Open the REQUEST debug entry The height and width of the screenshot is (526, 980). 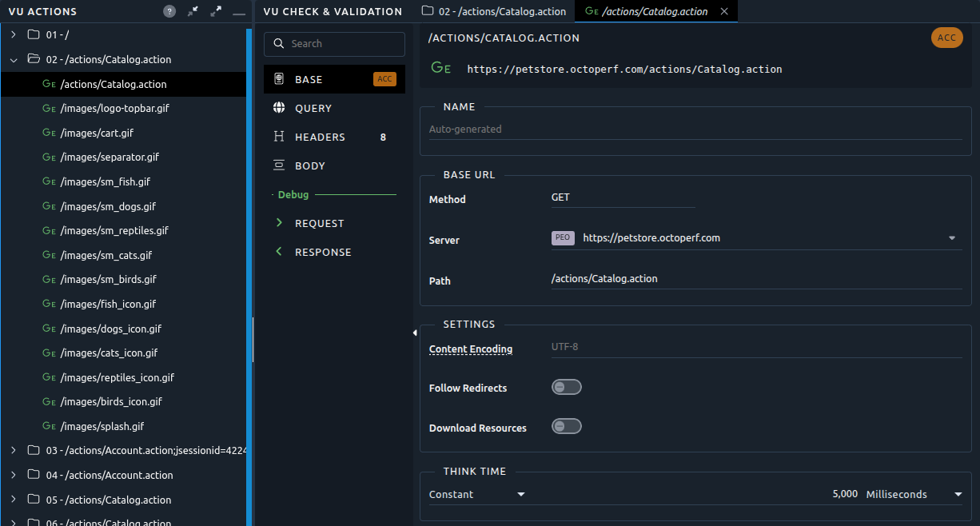[334, 223]
